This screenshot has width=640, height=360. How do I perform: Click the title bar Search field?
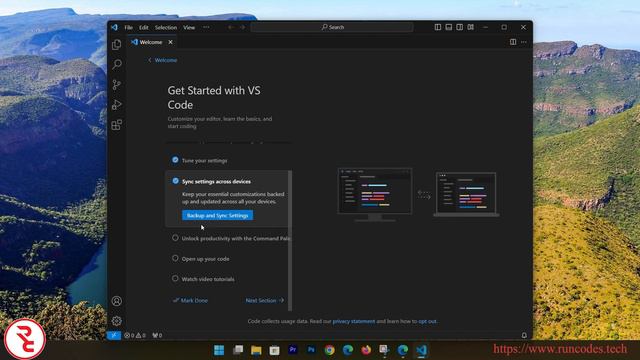pos(332,27)
